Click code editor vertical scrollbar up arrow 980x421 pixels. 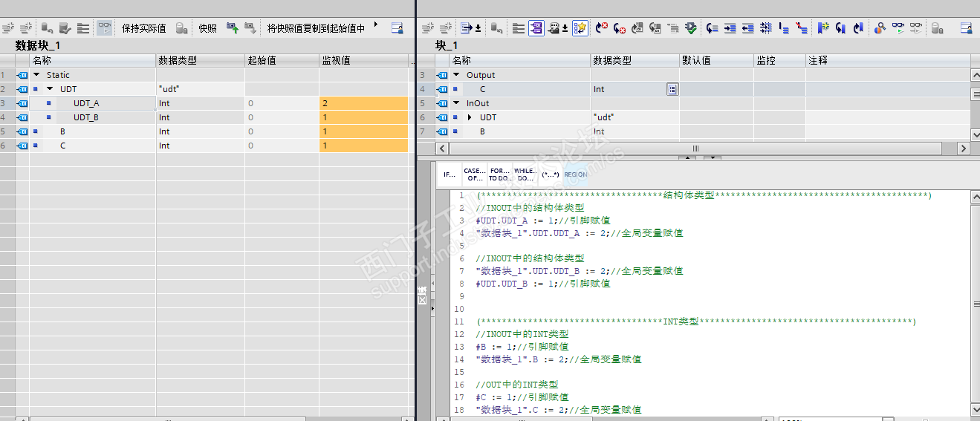pyautogui.click(x=975, y=196)
